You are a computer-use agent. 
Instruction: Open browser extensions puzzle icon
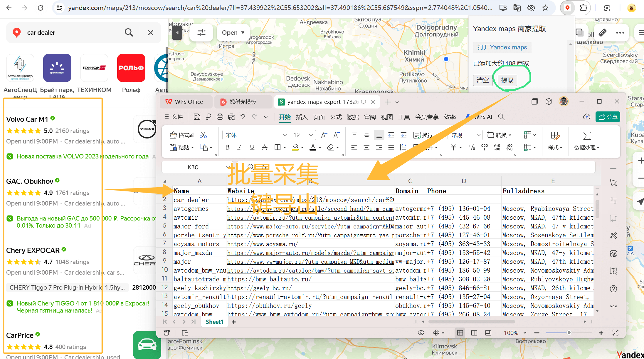click(584, 8)
